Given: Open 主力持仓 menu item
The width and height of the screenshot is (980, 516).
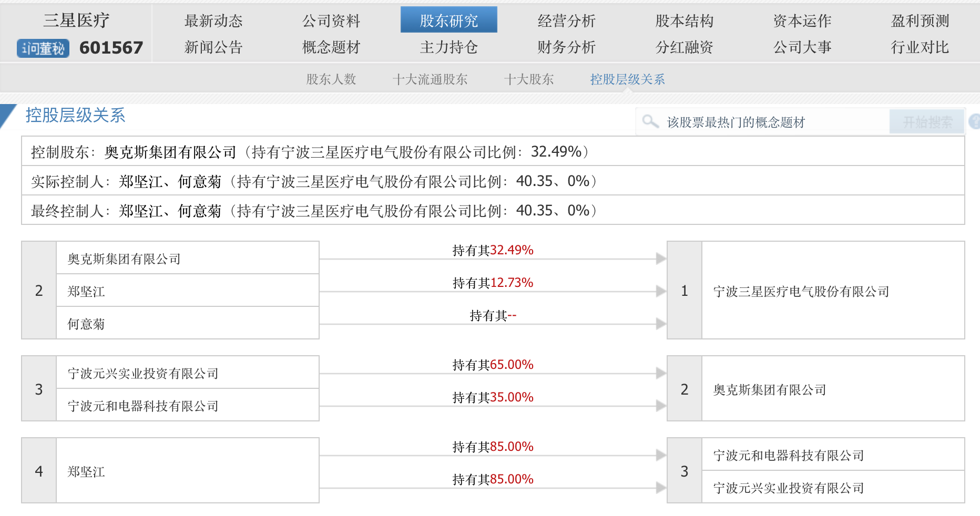Looking at the screenshot, I should [x=448, y=47].
